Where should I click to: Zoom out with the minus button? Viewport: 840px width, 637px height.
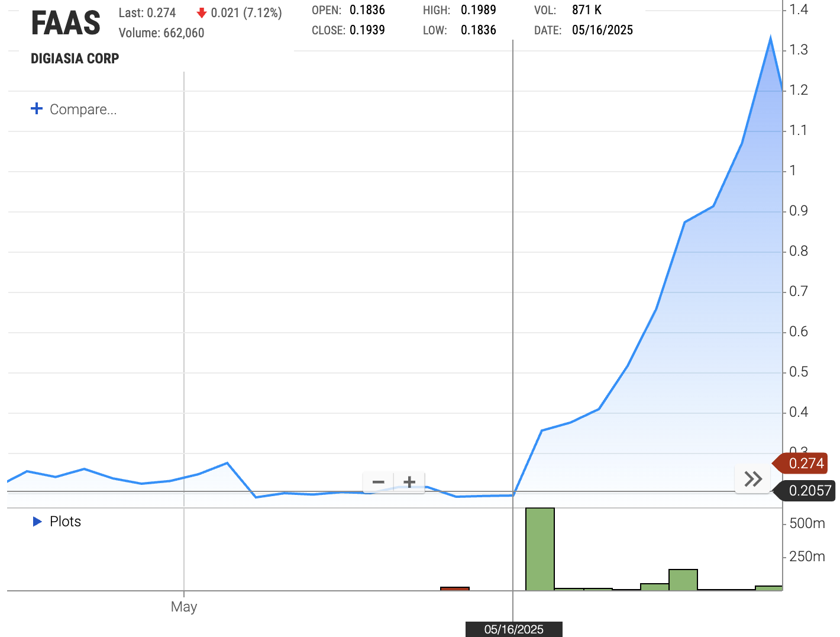(x=379, y=482)
